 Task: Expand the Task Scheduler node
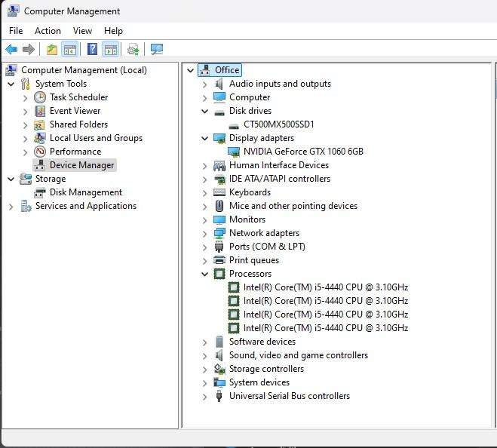(25, 98)
